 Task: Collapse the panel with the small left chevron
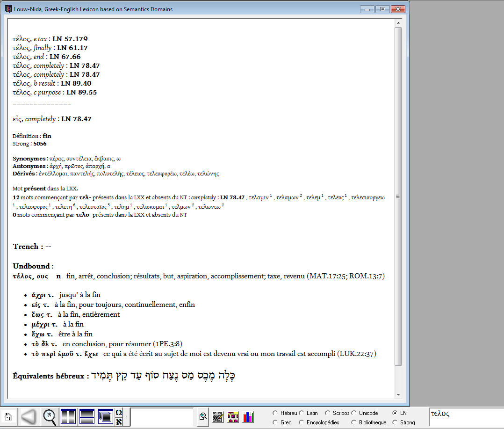click(126, 417)
